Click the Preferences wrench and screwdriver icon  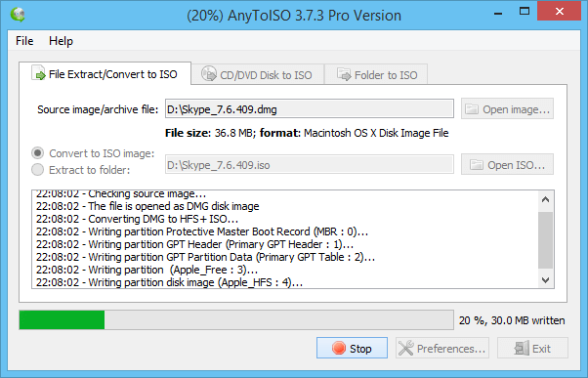[406, 348]
